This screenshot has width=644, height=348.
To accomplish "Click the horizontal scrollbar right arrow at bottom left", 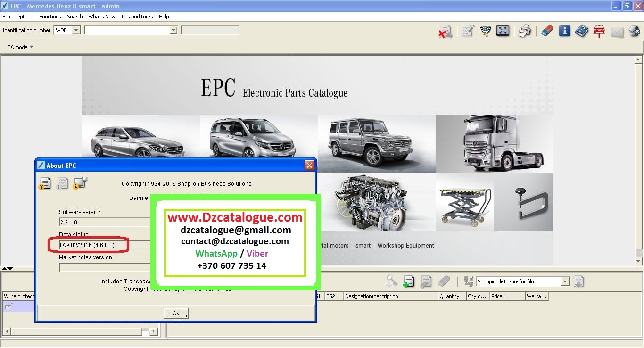I will 154,332.
